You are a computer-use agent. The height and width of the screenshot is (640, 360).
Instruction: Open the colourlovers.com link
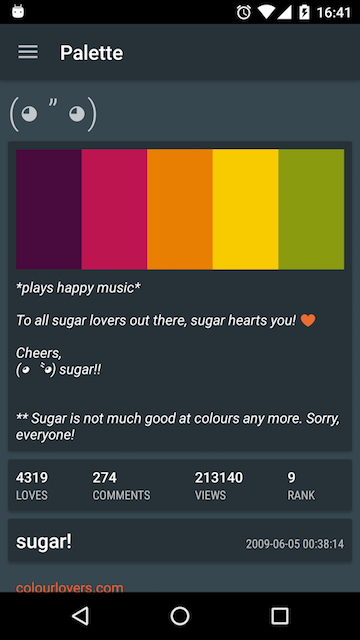[x=70, y=587]
